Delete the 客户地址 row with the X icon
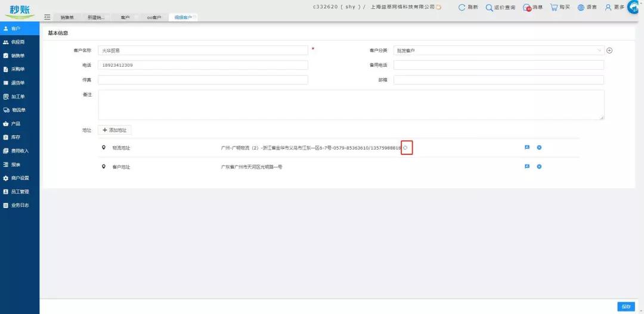This screenshot has width=644, height=314. [539, 166]
